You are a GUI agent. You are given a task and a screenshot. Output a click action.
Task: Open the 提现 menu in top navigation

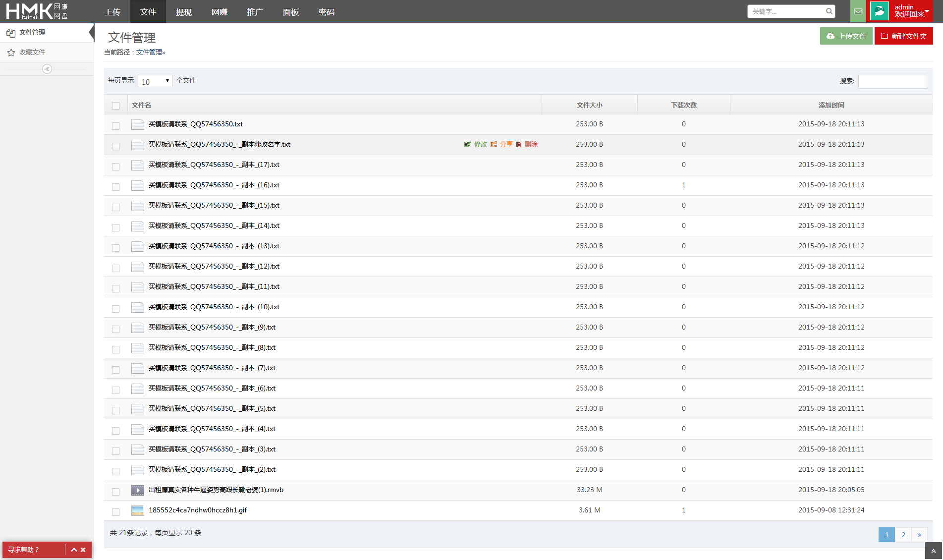(183, 12)
